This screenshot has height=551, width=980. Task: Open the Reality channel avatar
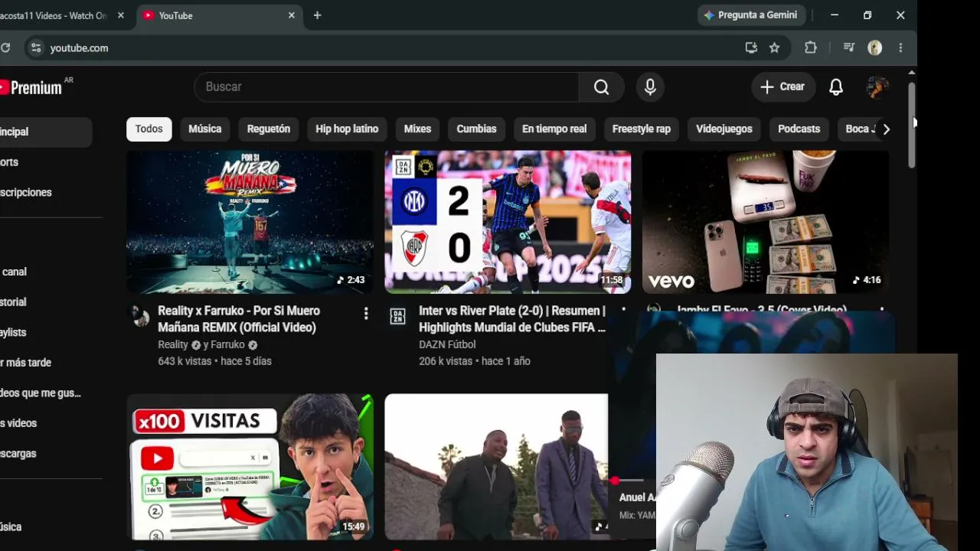pos(139,316)
